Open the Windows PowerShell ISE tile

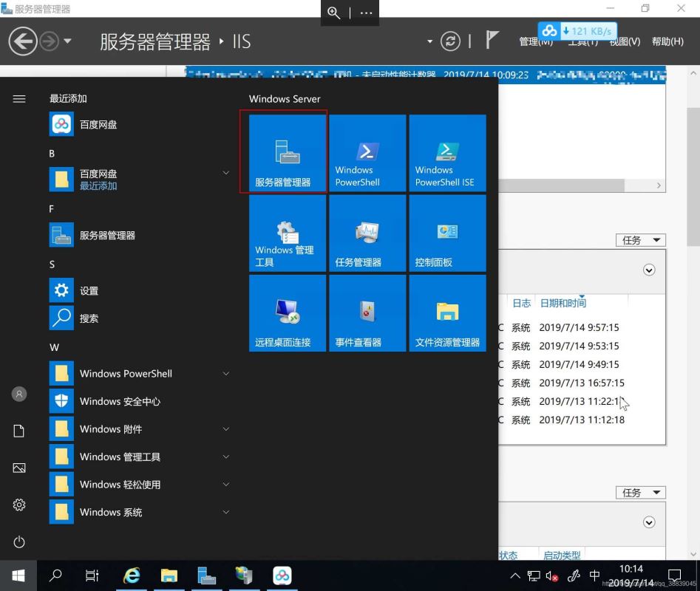[x=447, y=154]
